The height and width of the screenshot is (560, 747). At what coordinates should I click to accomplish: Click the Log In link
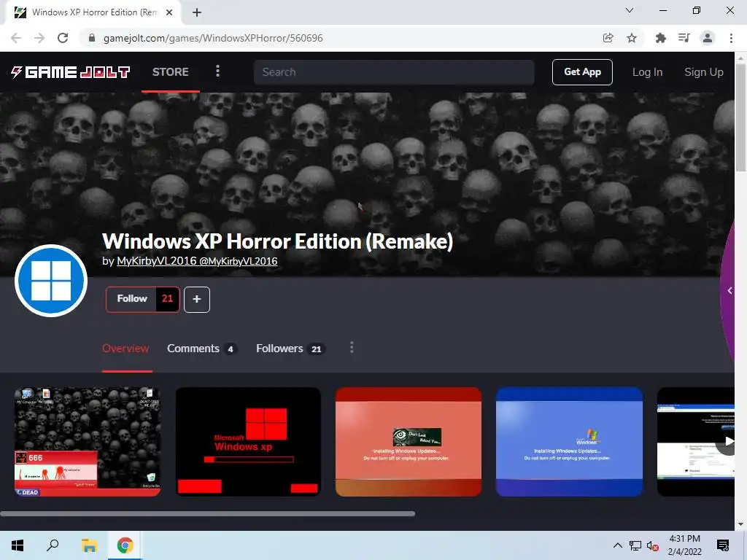pyautogui.click(x=648, y=72)
